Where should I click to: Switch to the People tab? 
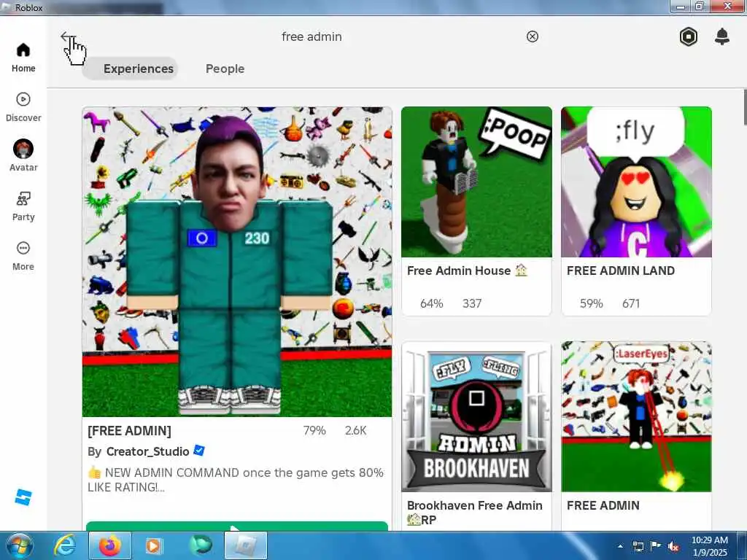coord(225,69)
